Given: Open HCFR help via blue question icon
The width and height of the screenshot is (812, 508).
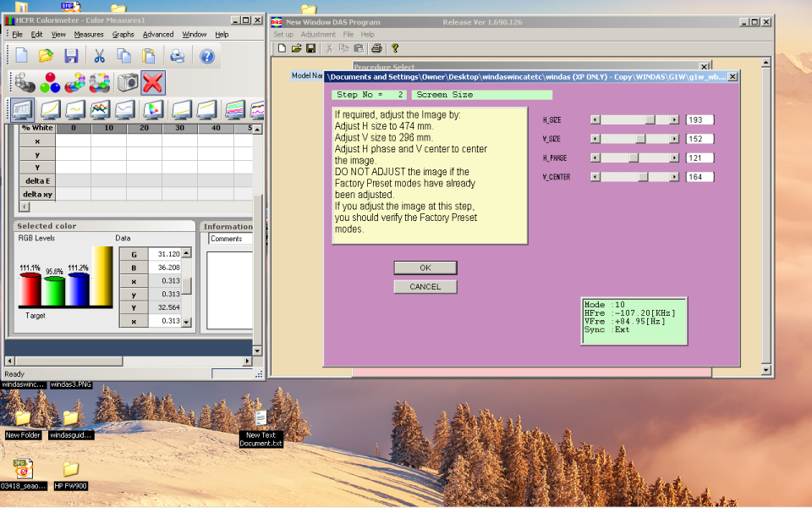Looking at the screenshot, I should pyautogui.click(x=207, y=56).
